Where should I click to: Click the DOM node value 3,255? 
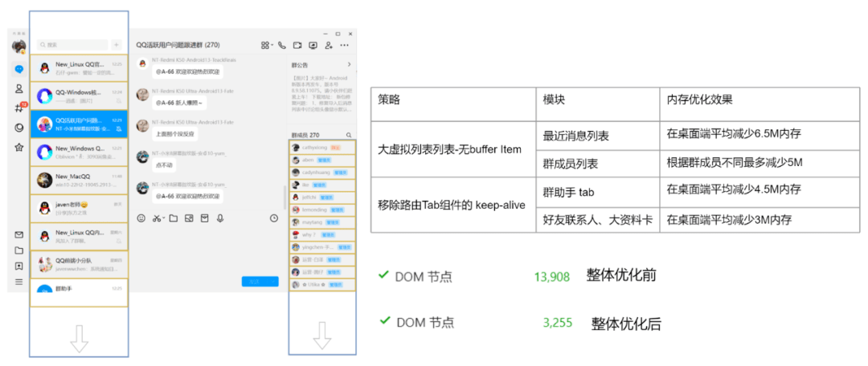(558, 323)
